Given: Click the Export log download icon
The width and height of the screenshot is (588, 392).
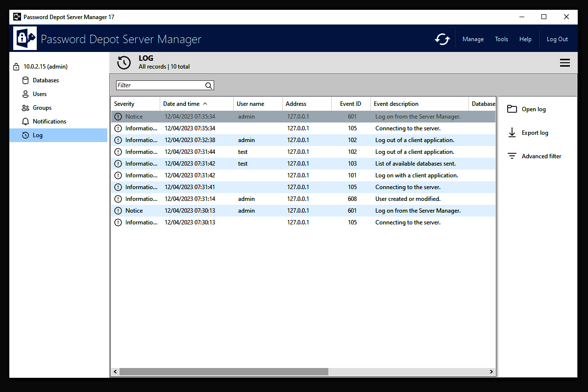Looking at the screenshot, I should click(x=512, y=133).
